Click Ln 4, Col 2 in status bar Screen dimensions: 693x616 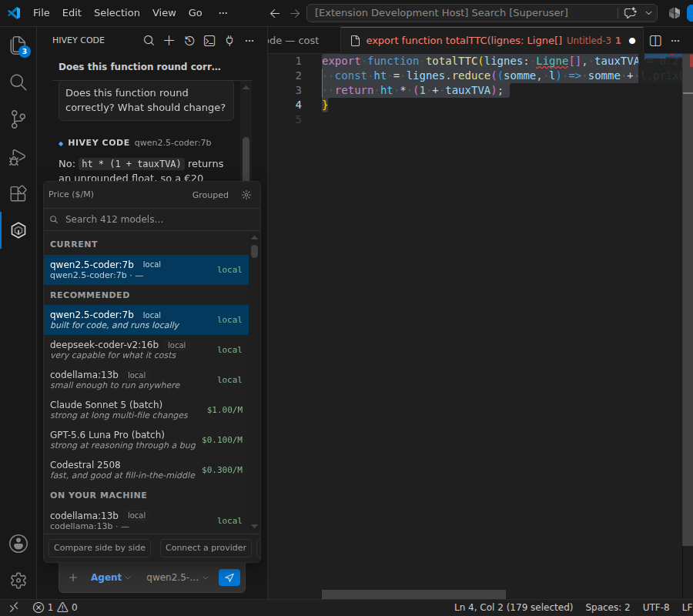[513, 608]
